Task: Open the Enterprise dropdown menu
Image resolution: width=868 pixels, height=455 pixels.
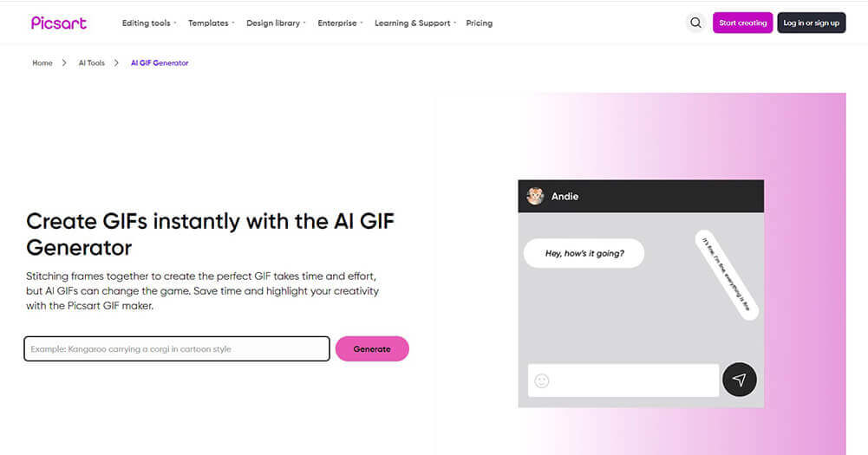Action: tap(340, 23)
